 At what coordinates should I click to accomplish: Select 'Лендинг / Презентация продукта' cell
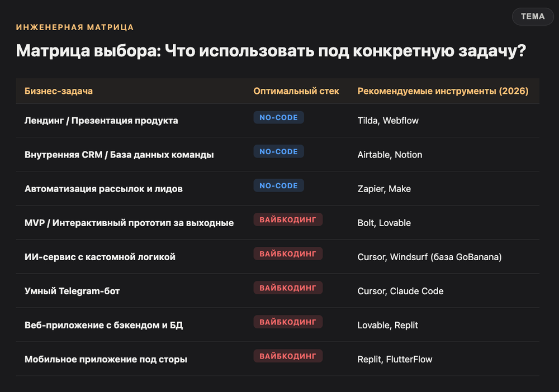(101, 121)
